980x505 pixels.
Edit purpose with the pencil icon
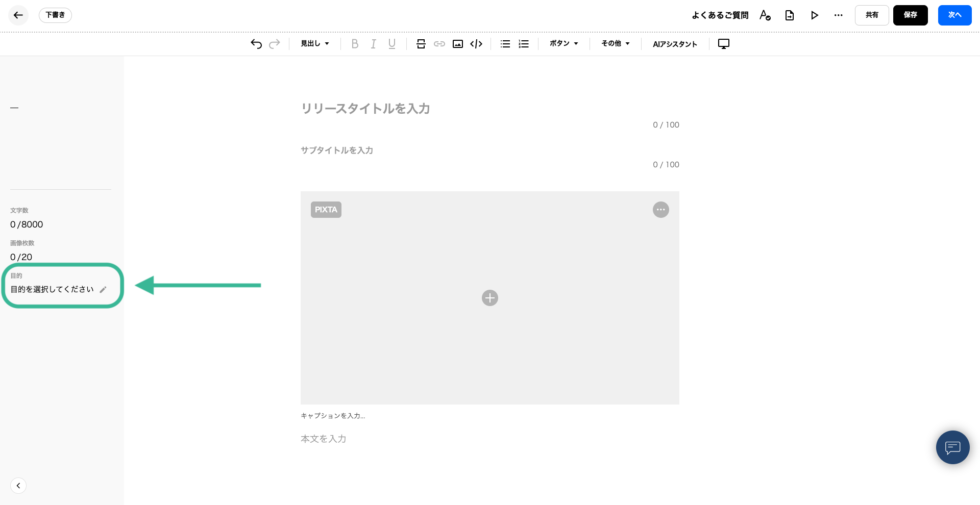(x=103, y=290)
